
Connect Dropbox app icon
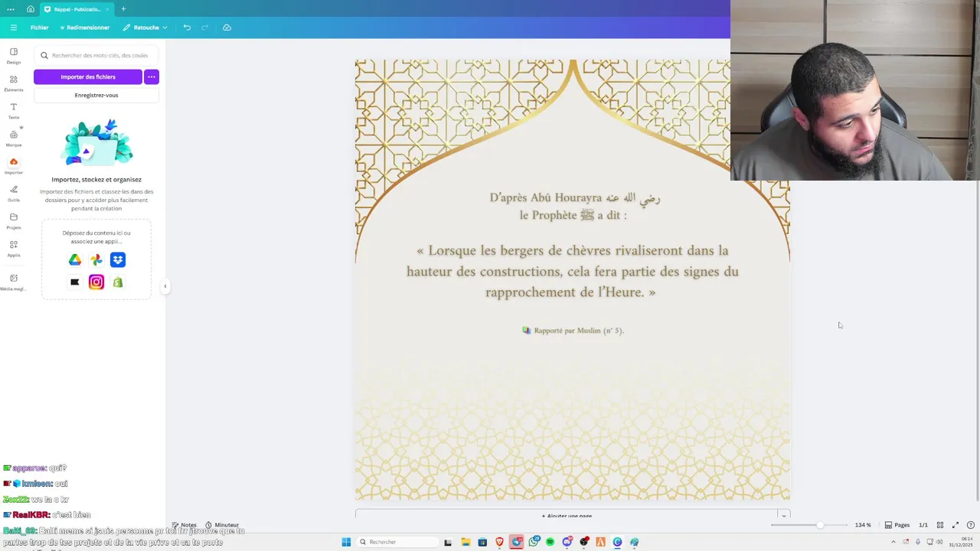pyautogui.click(x=118, y=260)
